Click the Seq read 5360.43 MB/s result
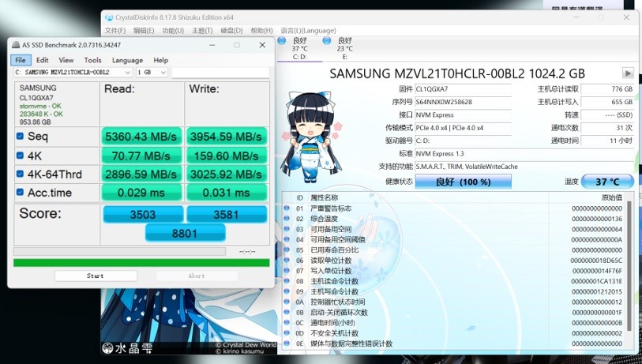 coord(141,137)
